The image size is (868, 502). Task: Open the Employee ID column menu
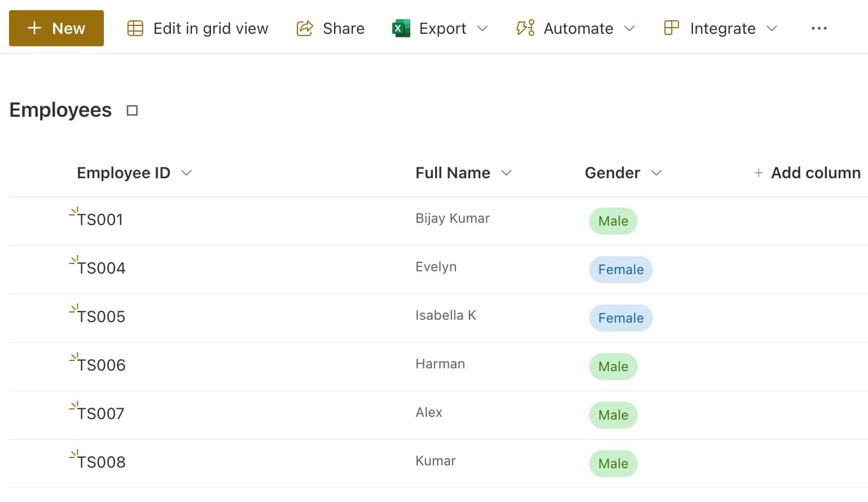tap(187, 173)
